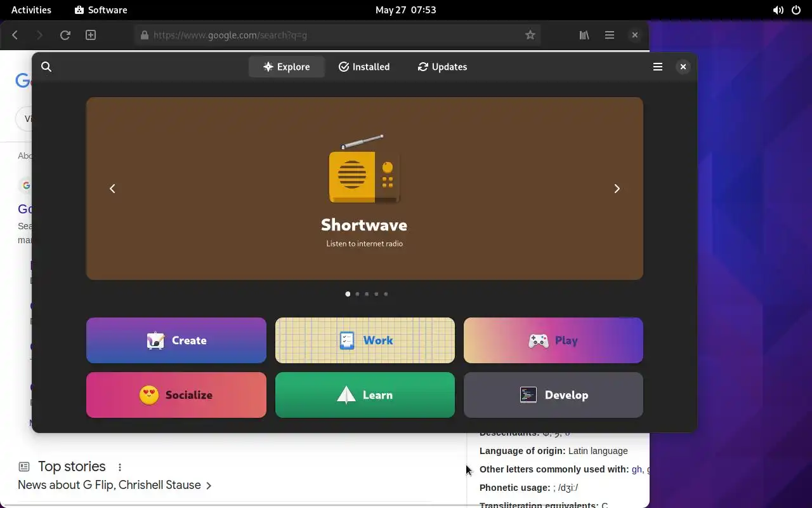Select the first carousel page dot
Screen dimensions: 812x508
(x=348, y=294)
